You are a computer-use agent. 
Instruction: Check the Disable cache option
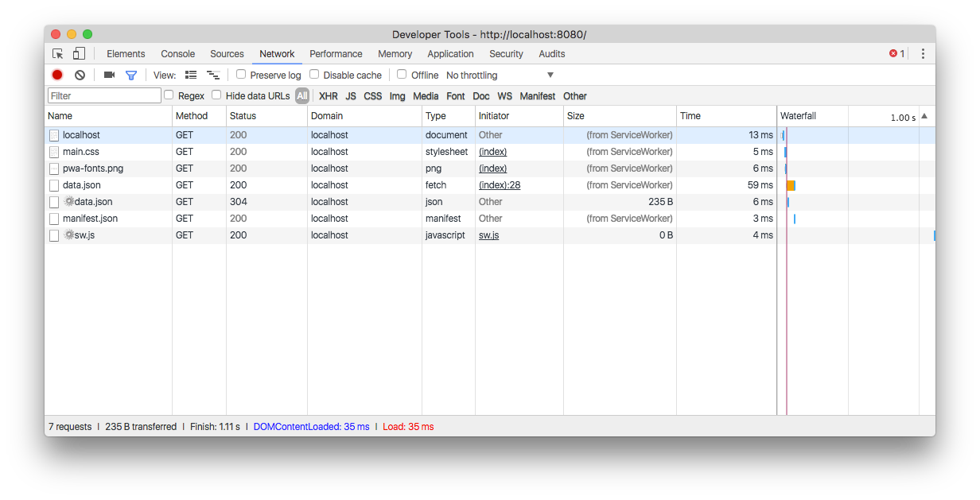tap(314, 75)
